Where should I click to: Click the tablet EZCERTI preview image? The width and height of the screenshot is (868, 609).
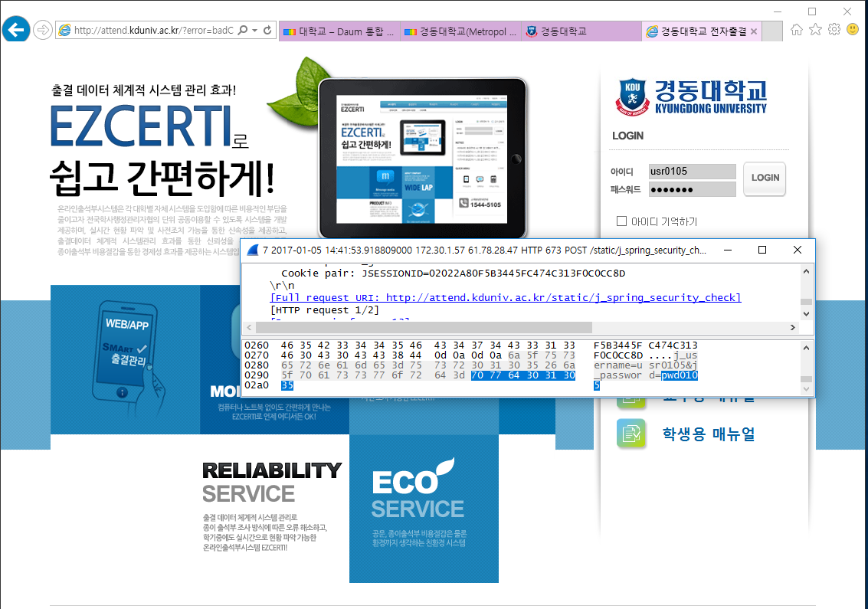[422, 159]
